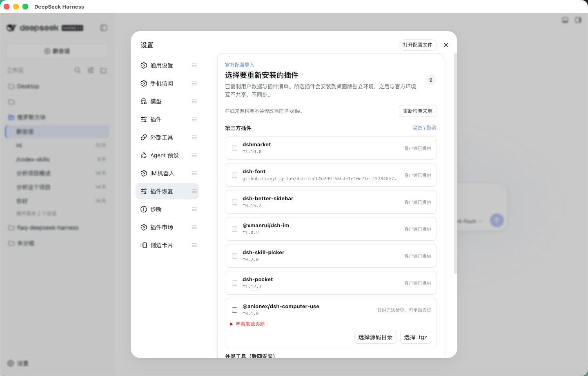588x376 pixels.
Task: Click the 侧边卡片 panel icon
Action: click(x=144, y=245)
